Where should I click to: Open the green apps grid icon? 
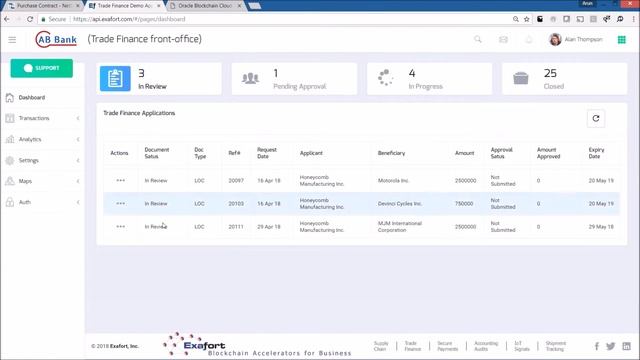tap(621, 40)
